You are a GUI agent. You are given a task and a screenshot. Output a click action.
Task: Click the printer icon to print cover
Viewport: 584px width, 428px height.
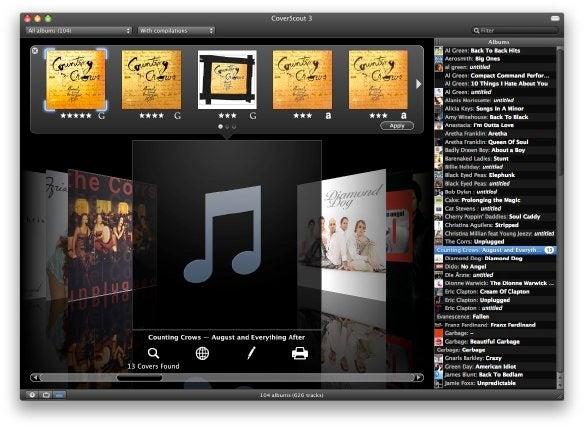(x=300, y=353)
